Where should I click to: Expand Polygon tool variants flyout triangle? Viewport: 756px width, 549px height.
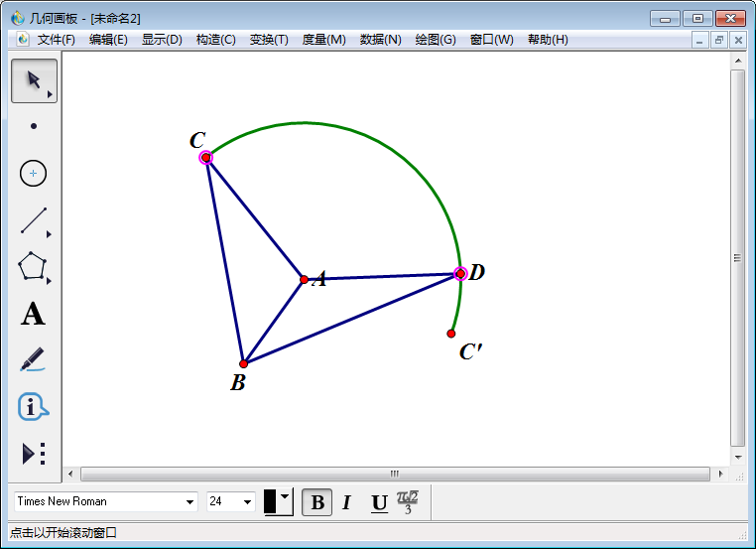[x=49, y=281]
